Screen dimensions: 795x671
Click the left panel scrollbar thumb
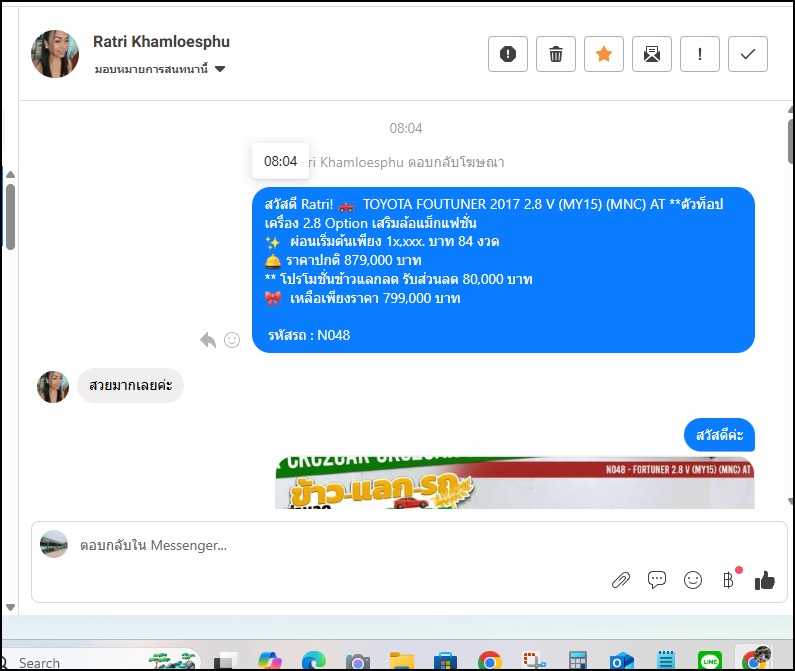(x=10, y=217)
